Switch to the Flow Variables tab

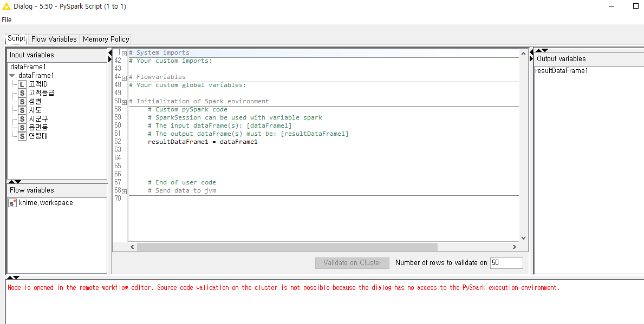click(54, 39)
